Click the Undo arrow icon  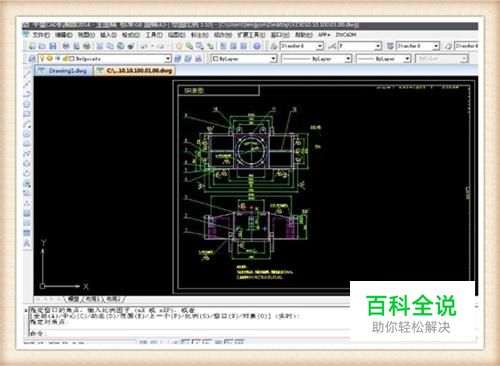click(x=144, y=46)
